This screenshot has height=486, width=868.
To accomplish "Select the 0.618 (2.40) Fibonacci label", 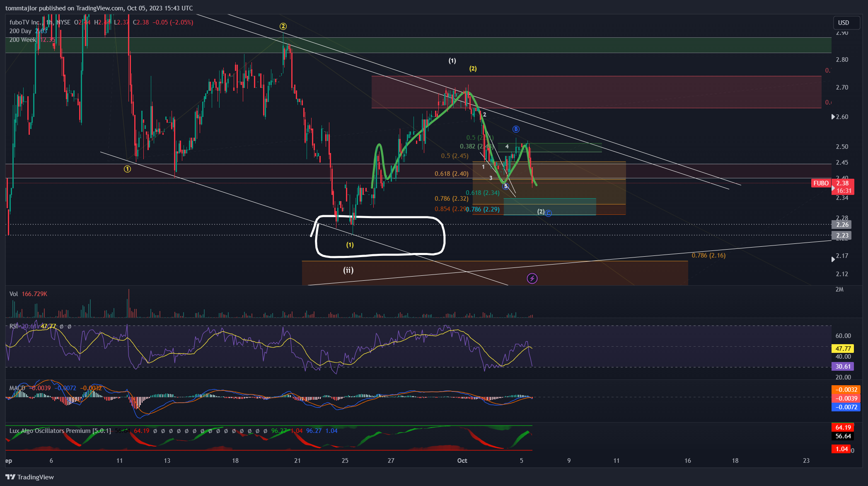I will click(x=452, y=174).
